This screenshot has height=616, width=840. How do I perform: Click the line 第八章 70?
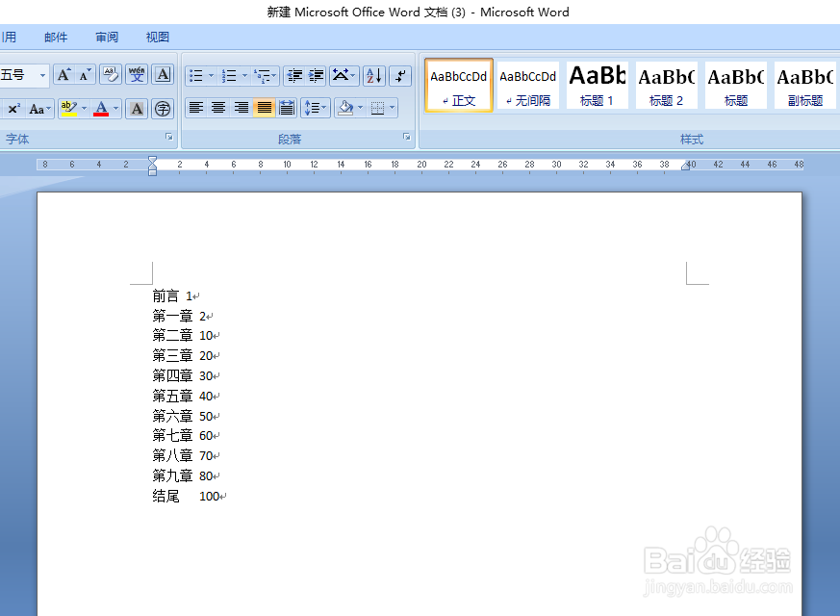(x=186, y=456)
